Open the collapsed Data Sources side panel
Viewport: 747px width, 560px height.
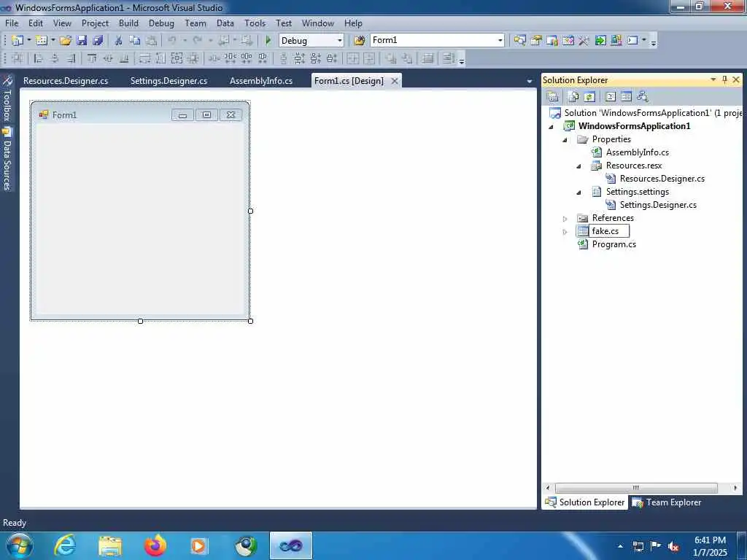pos(7,158)
